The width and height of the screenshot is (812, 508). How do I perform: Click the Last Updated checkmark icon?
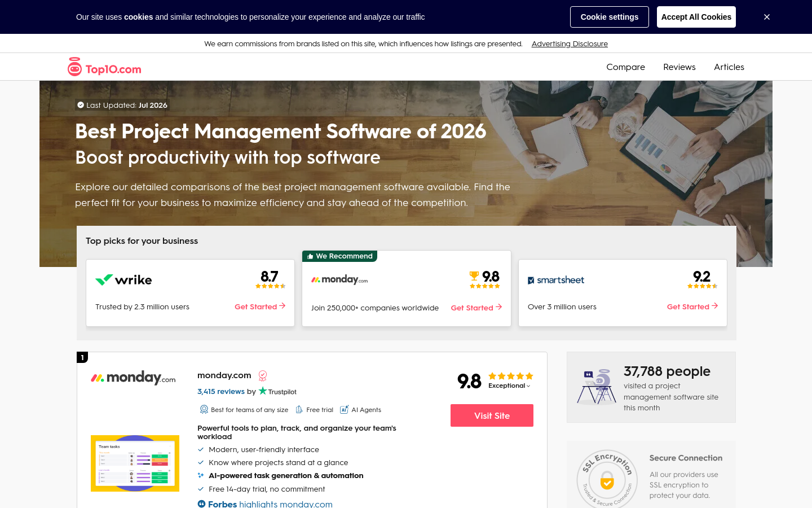(x=81, y=105)
